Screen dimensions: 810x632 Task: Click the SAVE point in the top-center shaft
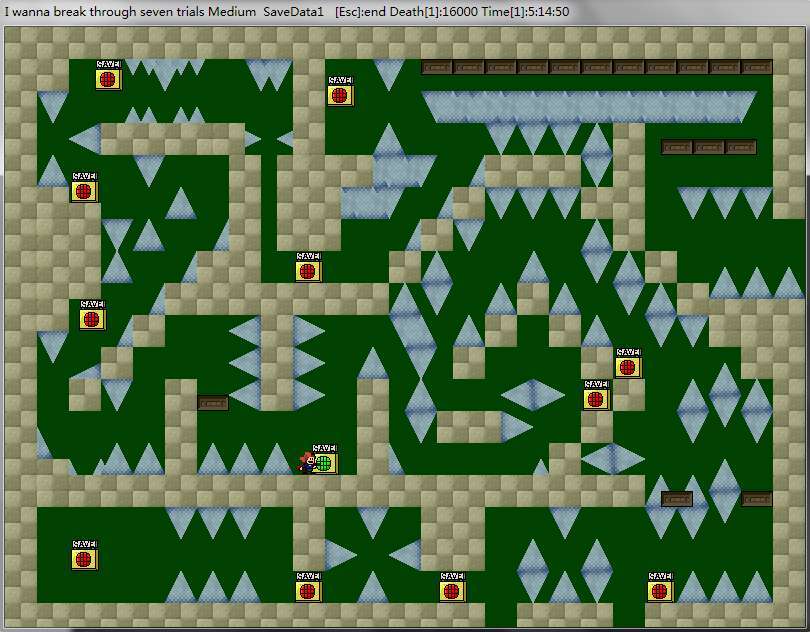tap(340, 93)
